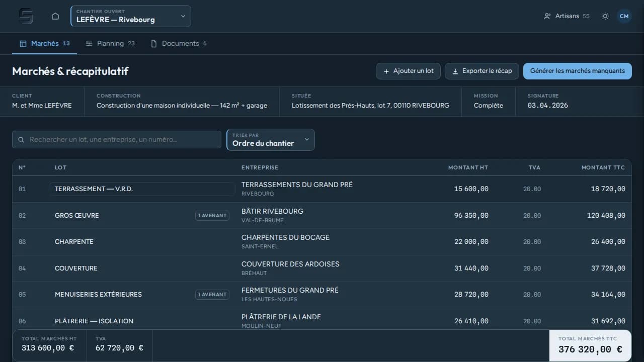Click the 34 164,00 TTC amount
The width and height of the screenshot is (644, 362).
[x=608, y=295]
